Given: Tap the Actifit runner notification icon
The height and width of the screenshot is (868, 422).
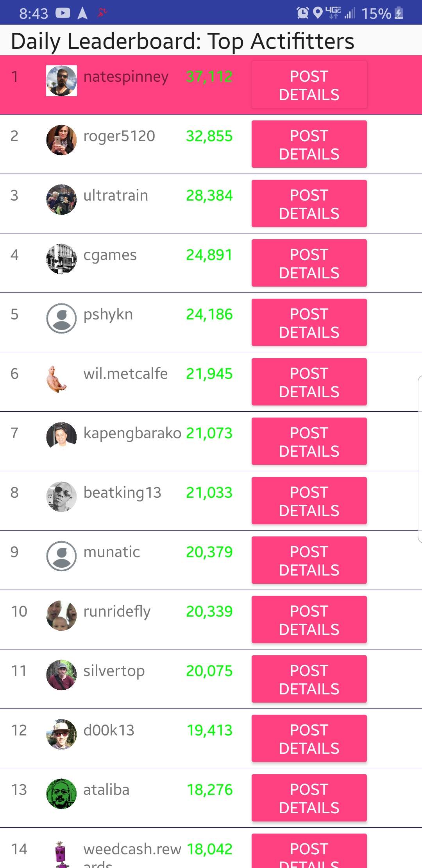Looking at the screenshot, I should (102, 13).
